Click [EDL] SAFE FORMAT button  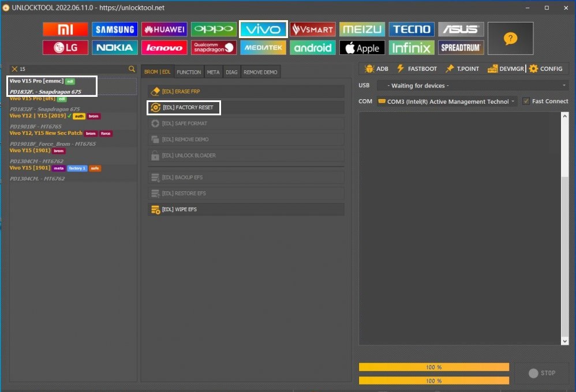(x=246, y=123)
